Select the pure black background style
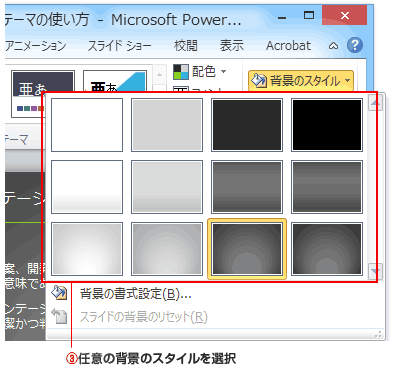 click(327, 125)
